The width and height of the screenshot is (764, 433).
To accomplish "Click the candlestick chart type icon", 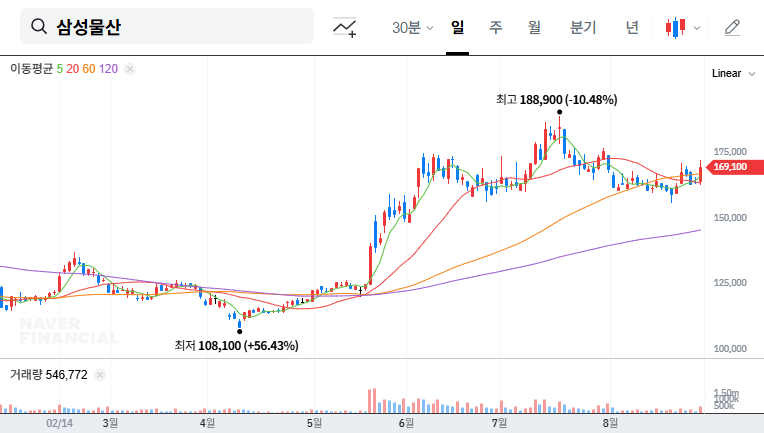I will point(676,28).
